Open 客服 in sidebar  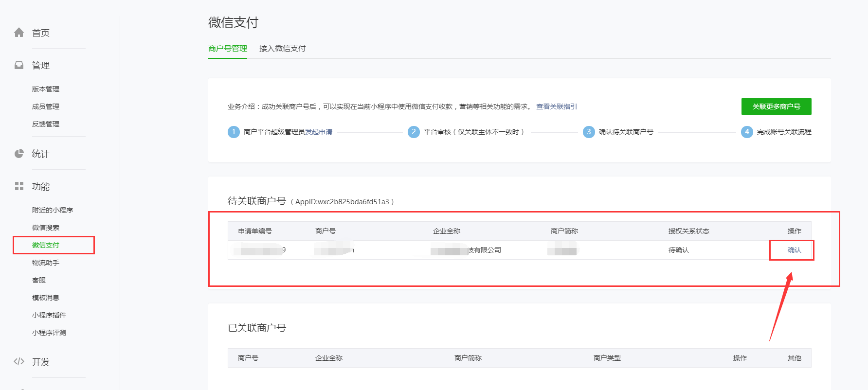point(39,280)
